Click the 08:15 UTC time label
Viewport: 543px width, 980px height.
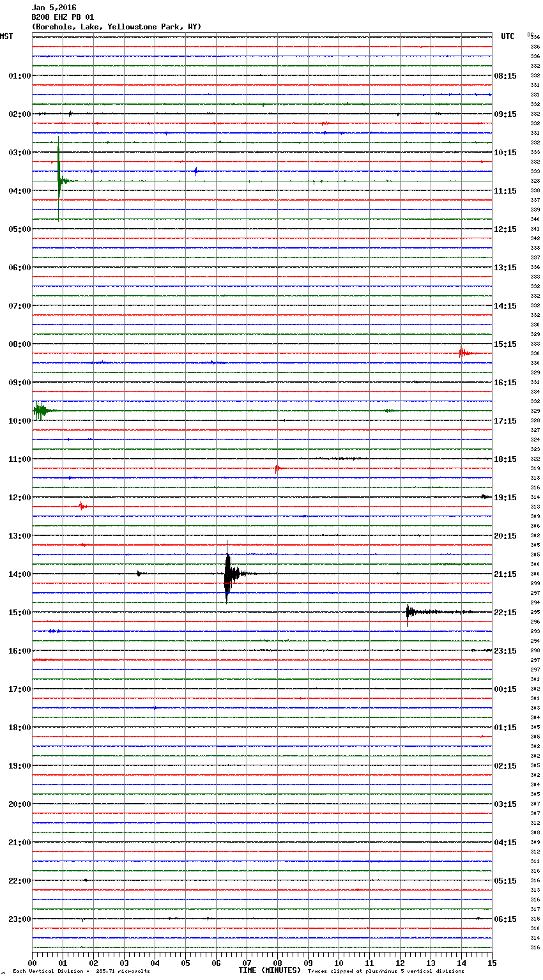[505, 76]
